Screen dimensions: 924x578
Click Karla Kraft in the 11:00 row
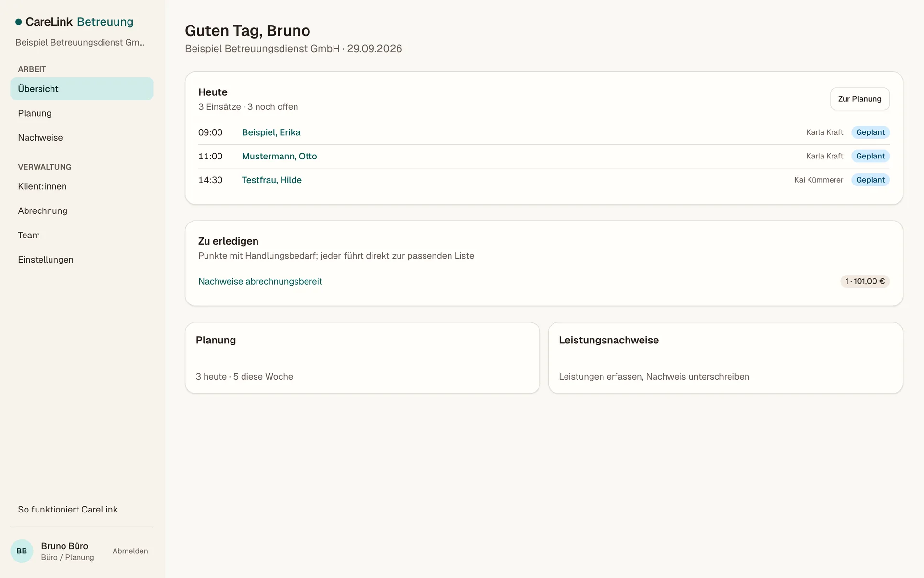[825, 156]
